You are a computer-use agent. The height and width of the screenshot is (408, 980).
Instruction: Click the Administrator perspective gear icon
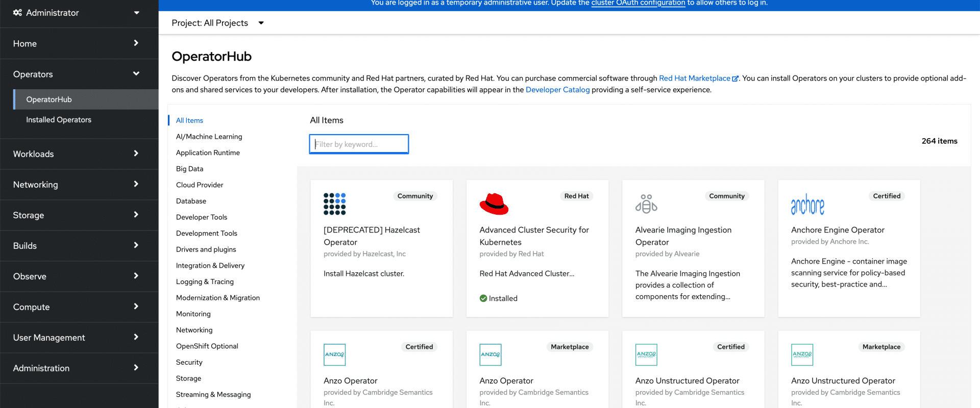[x=17, y=13]
